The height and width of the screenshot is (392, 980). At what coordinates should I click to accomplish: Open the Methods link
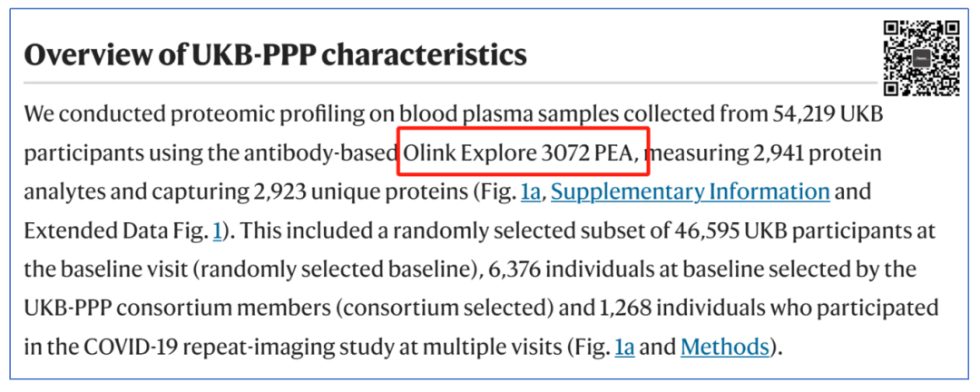coord(725,347)
